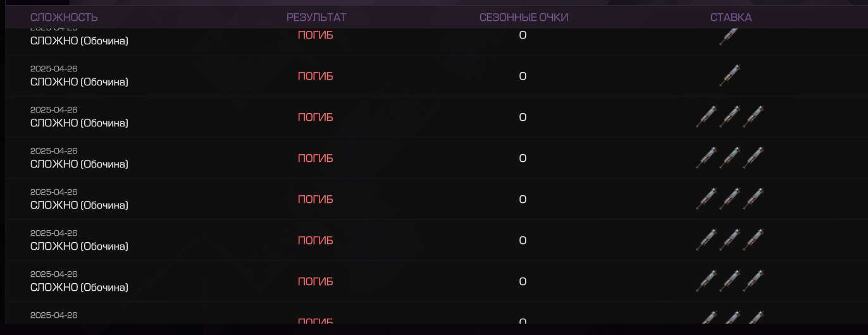This screenshot has height=335, width=868.
Task: Click the РЕЗУЛЬТАТ column header
Action: click(316, 17)
